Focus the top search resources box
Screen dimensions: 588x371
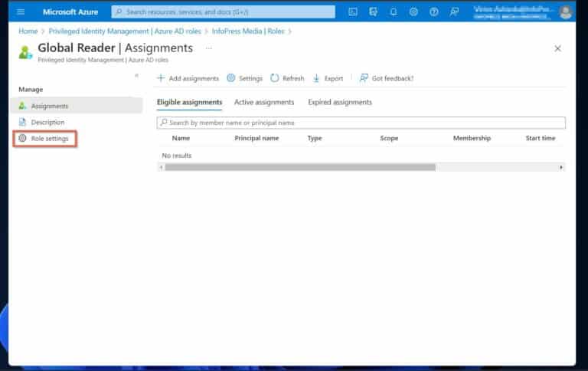223,12
